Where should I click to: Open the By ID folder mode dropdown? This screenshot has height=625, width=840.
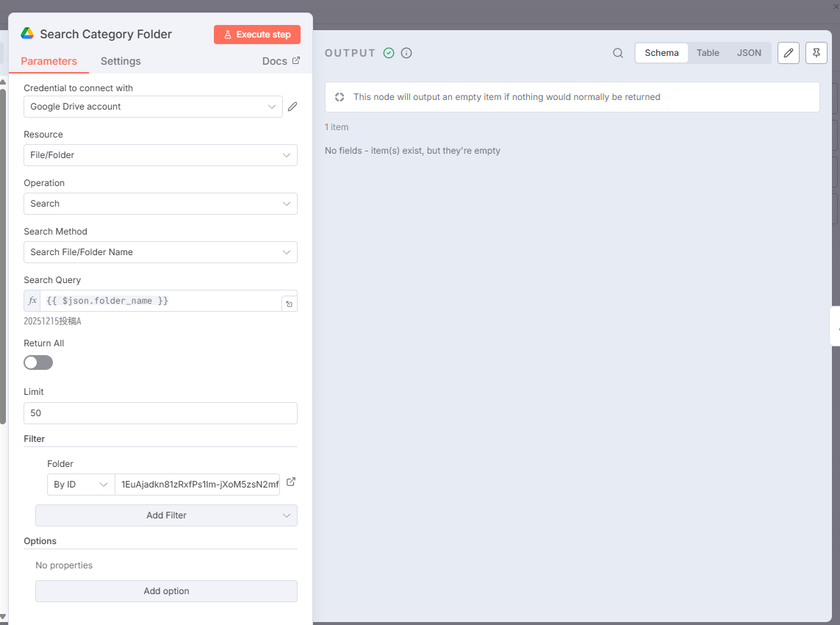pyautogui.click(x=81, y=485)
